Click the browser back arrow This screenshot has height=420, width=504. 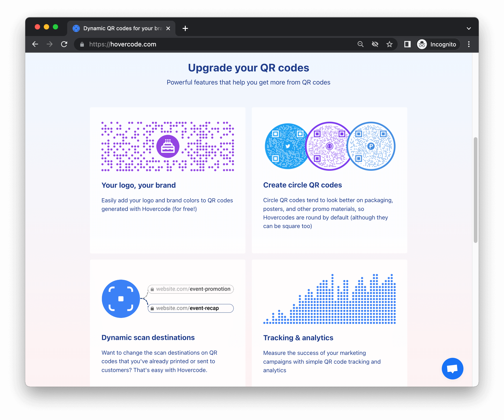[35, 44]
